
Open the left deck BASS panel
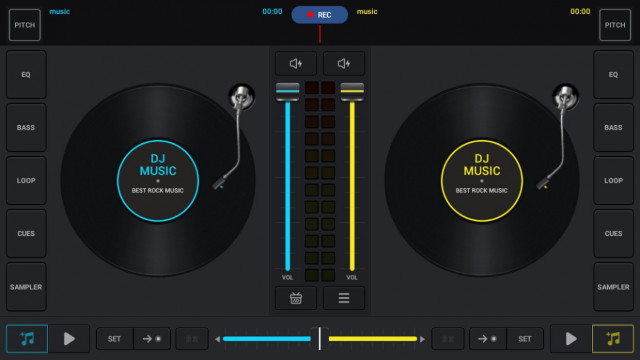click(x=26, y=127)
